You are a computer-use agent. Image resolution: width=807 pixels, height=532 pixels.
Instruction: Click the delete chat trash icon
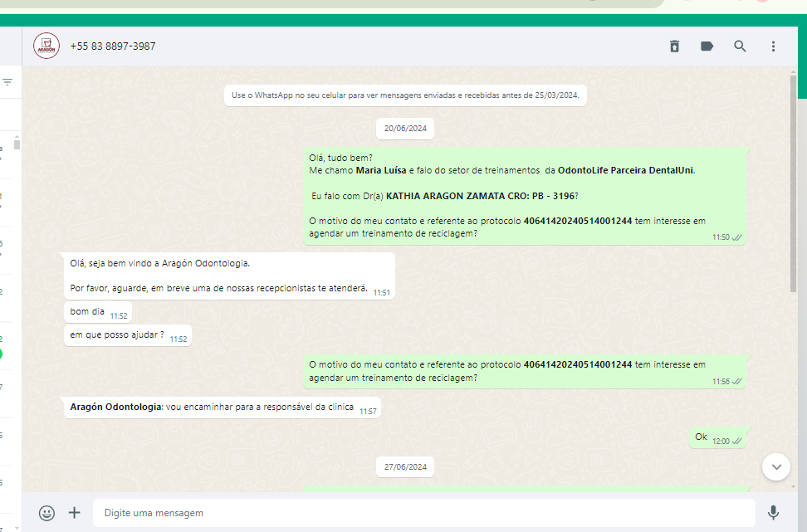(x=674, y=46)
